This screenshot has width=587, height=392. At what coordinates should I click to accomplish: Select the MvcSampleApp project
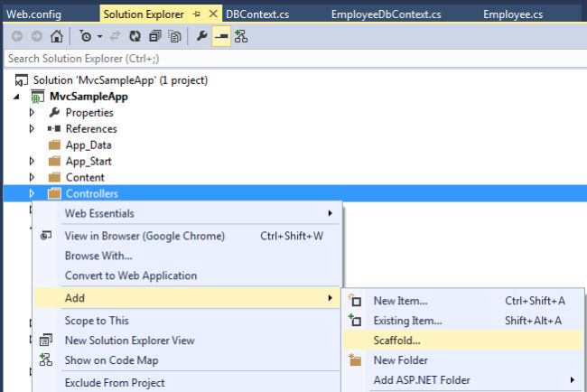(89, 97)
